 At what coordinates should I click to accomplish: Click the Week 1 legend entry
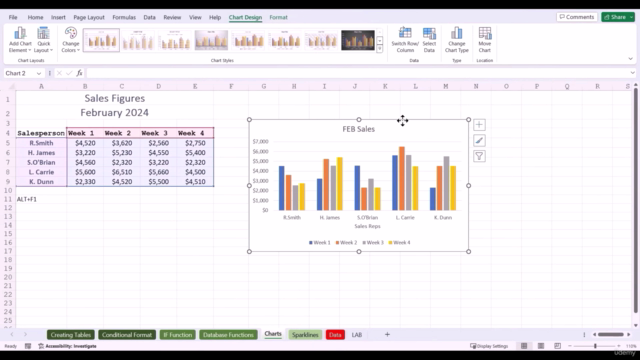320,242
